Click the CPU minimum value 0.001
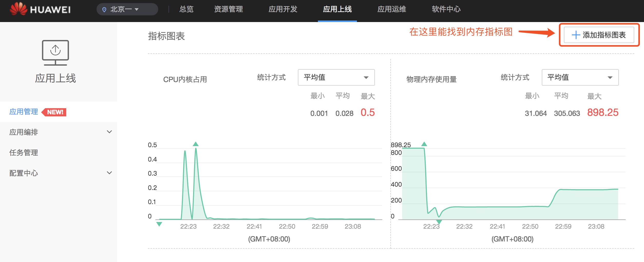 pyautogui.click(x=319, y=114)
